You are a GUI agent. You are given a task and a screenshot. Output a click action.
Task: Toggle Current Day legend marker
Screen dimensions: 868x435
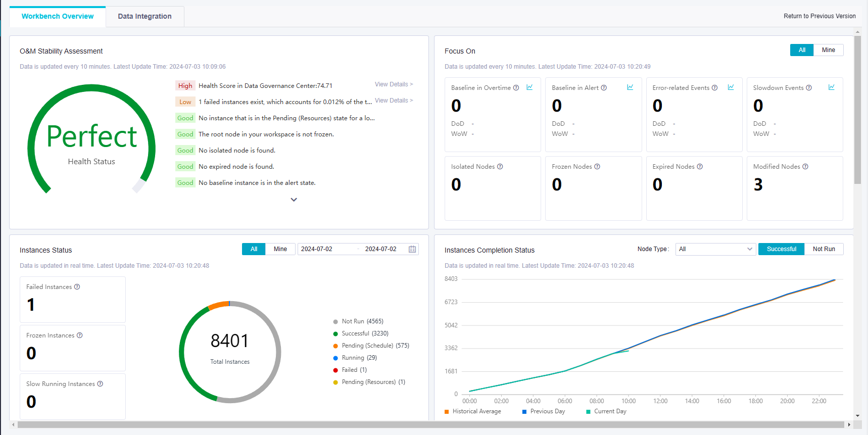[588, 412]
